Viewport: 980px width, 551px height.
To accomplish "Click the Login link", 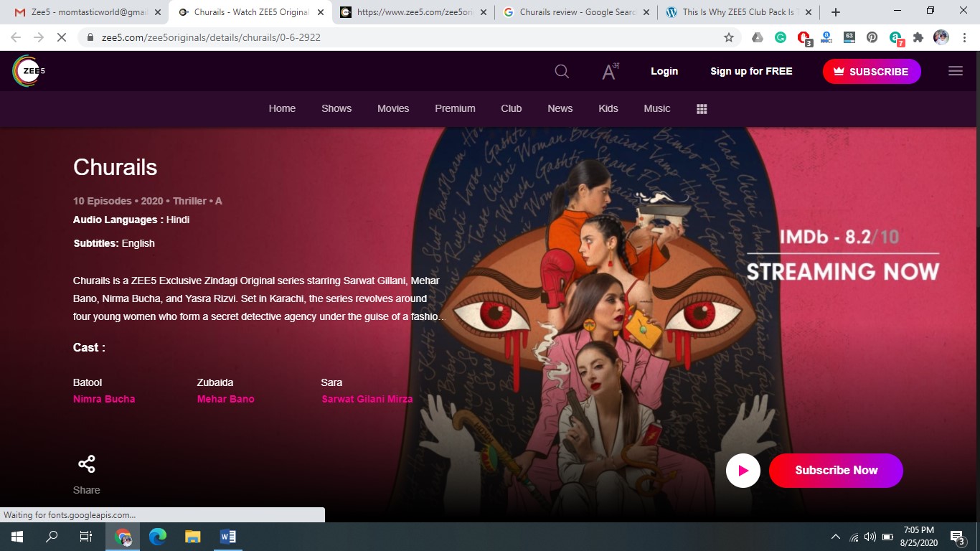I will (664, 71).
